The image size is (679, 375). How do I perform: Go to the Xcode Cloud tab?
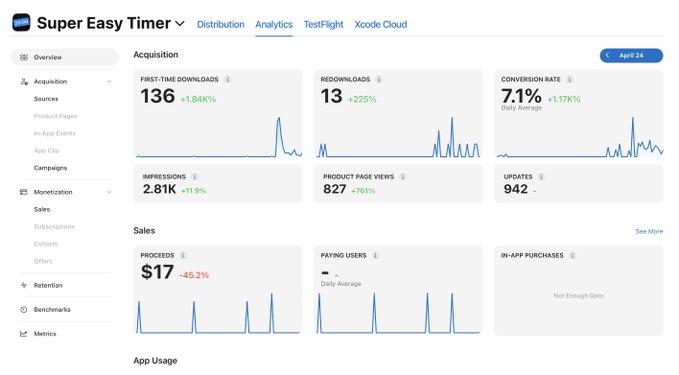coord(381,24)
